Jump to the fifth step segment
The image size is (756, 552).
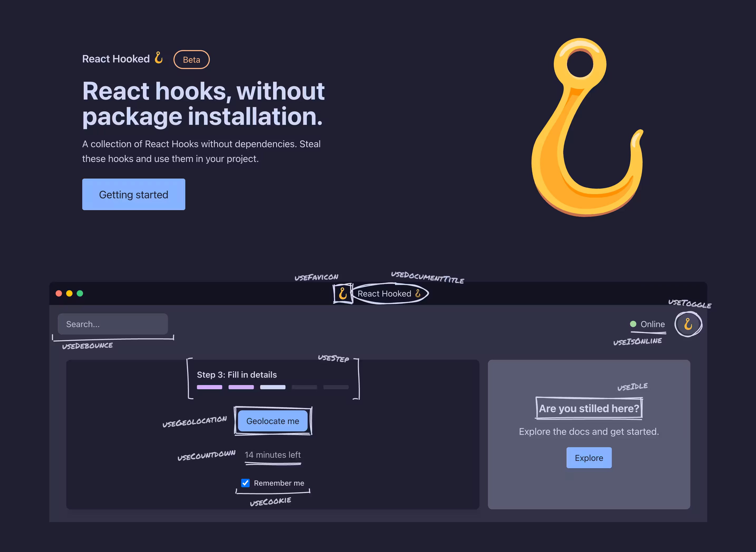tap(336, 387)
